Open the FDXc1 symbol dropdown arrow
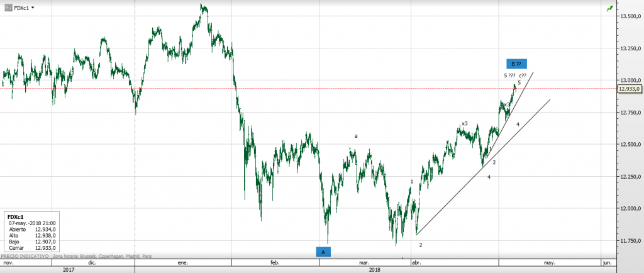 pyautogui.click(x=33, y=8)
